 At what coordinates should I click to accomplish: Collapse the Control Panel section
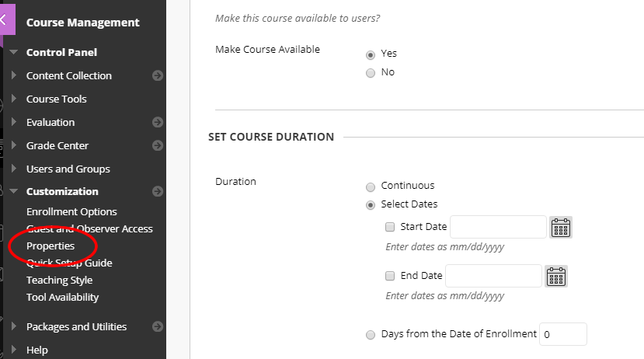tap(14, 53)
